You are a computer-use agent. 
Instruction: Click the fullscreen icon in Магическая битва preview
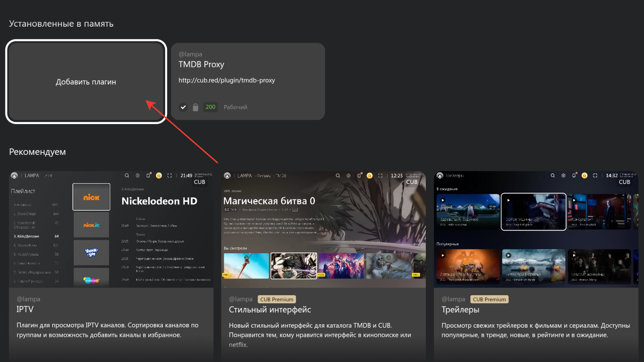coord(380,176)
